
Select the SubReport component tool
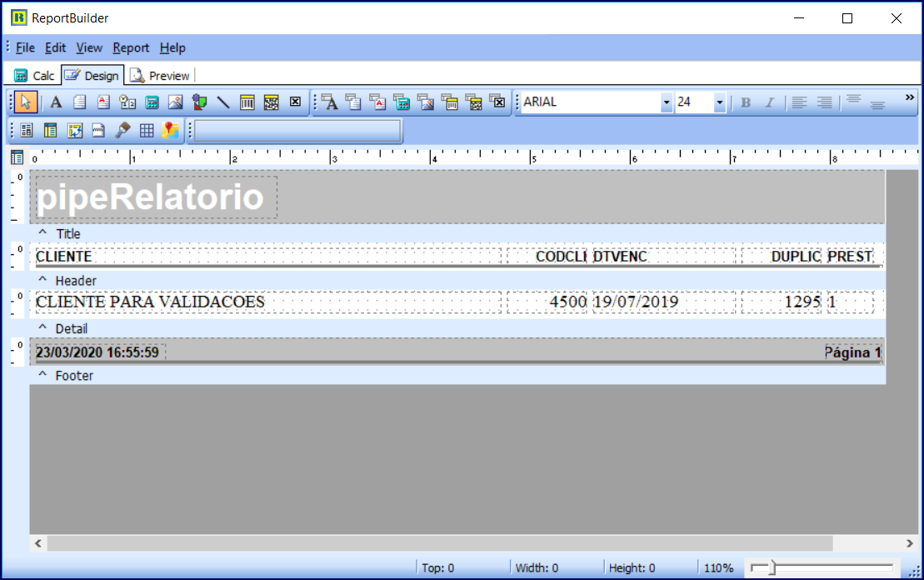coord(51,131)
